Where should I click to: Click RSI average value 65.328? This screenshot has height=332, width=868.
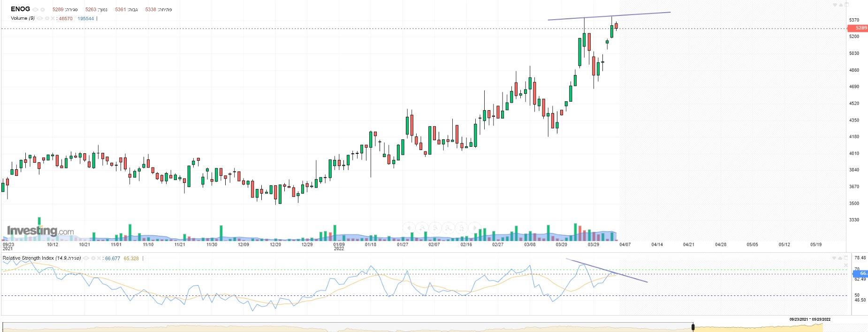click(131, 258)
